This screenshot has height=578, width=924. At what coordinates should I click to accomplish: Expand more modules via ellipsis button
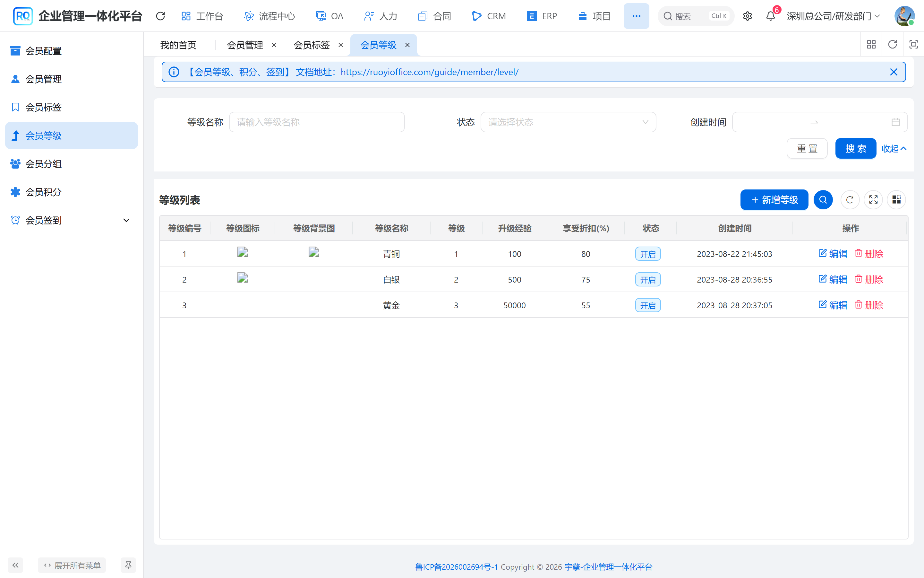(x=636, y=16)
